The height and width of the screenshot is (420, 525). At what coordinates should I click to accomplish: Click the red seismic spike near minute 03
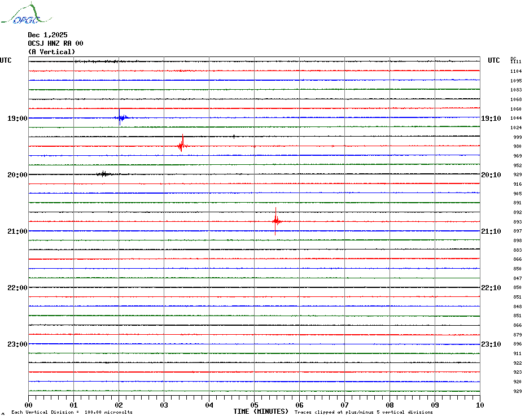(x=181, y=144)
